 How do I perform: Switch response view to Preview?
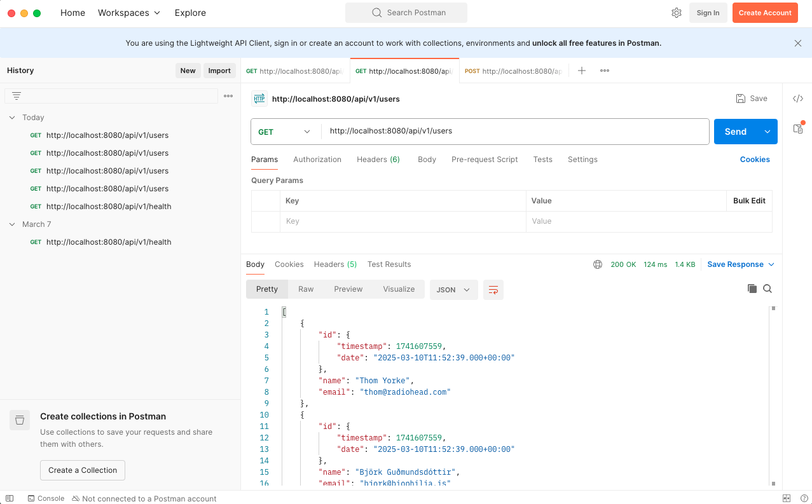[x=348, y=289]
